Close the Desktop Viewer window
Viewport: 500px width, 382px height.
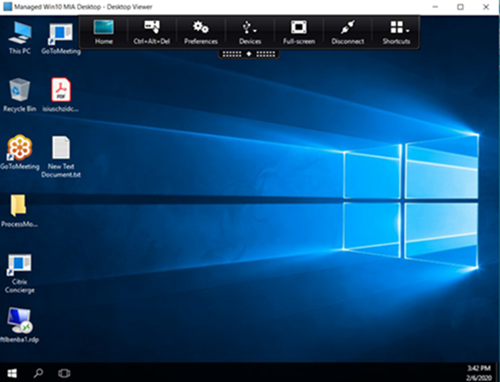click(486, 7)
